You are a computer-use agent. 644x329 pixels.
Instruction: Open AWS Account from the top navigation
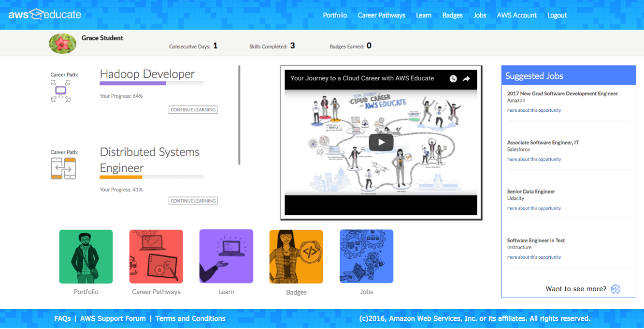coord(516,15)
